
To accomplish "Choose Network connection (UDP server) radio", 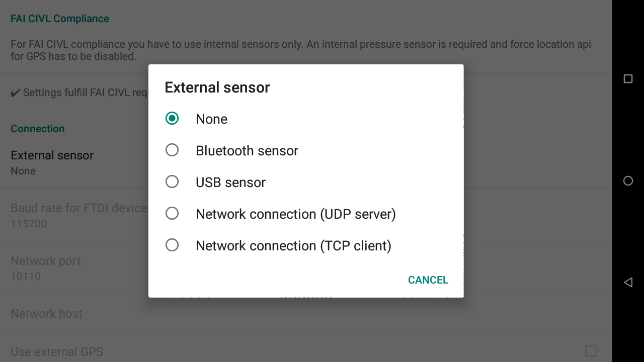I will click(x=172, y=214).
